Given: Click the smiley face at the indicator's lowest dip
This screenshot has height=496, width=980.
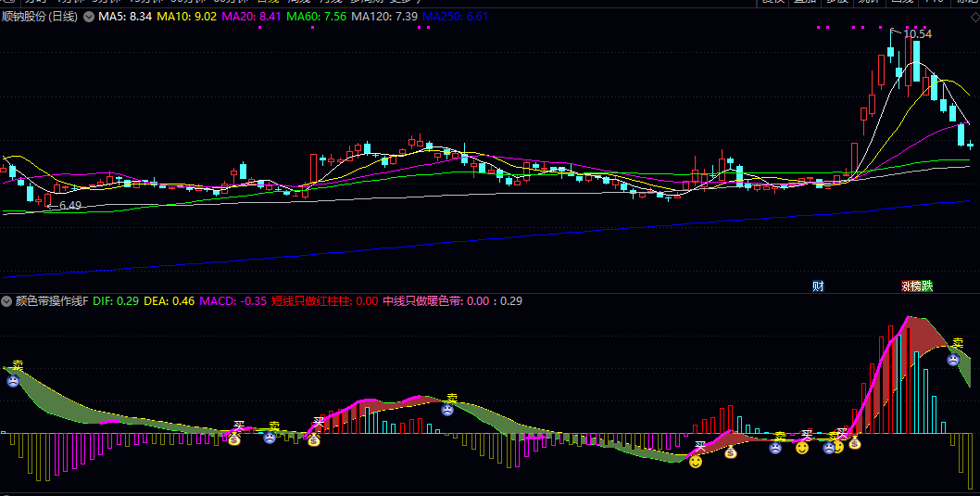Looking at the screenshot, I should click(696, 461).
